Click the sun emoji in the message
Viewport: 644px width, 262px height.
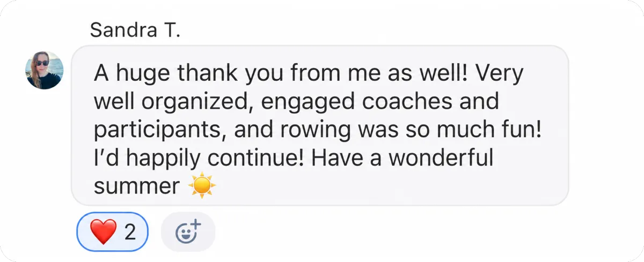[x=201, y=186]
